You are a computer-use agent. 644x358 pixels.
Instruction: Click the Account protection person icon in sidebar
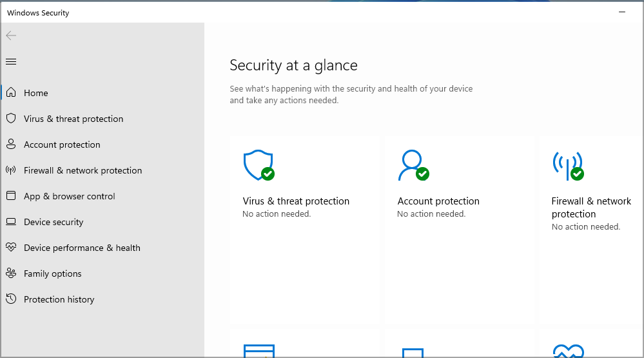pos(11,144)
